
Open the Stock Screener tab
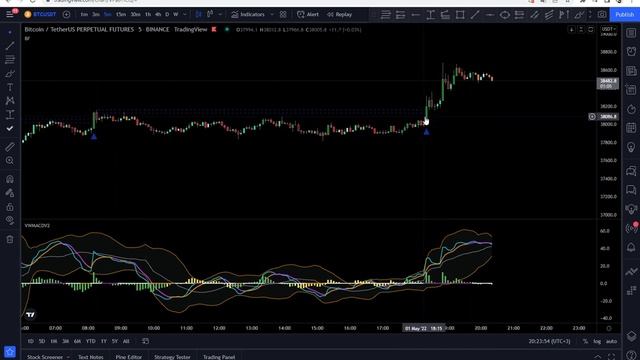[45, 357]
